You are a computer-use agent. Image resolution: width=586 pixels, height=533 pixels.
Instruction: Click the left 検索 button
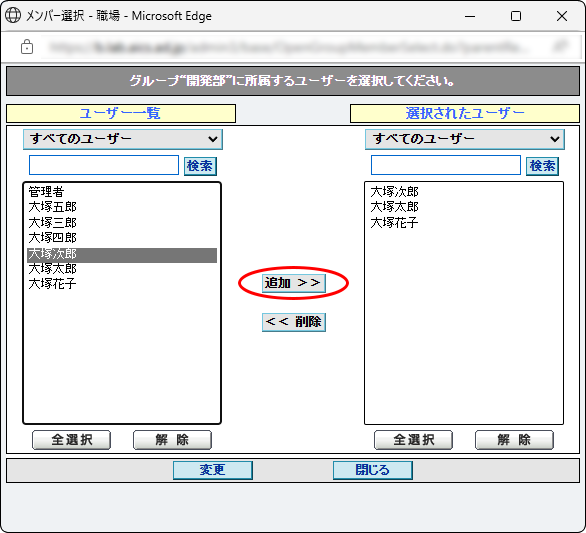point(200,166)
